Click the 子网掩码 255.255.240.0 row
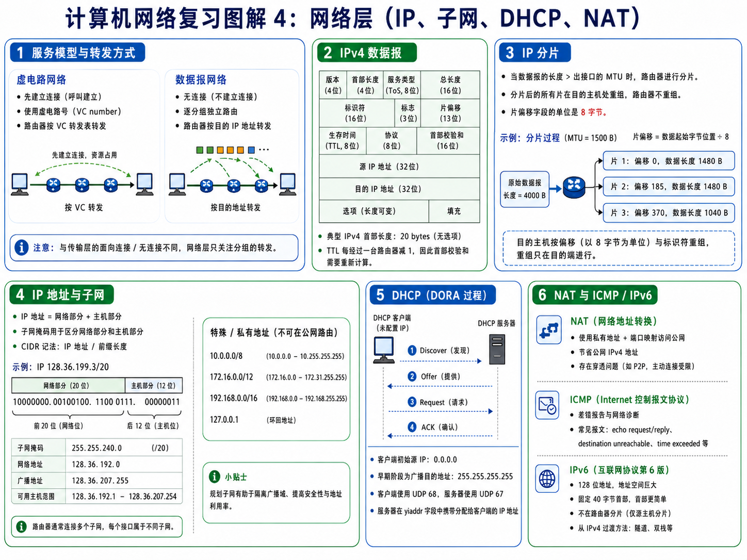 97,448
